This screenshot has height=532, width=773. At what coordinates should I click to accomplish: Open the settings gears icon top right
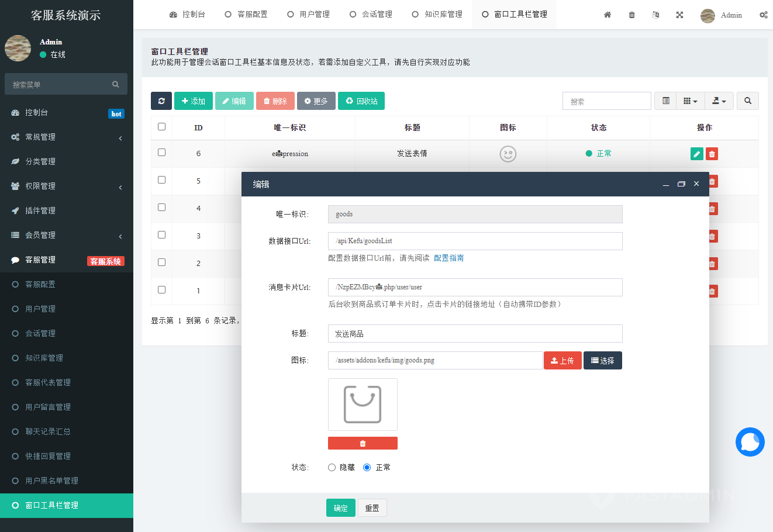point(764,15)
